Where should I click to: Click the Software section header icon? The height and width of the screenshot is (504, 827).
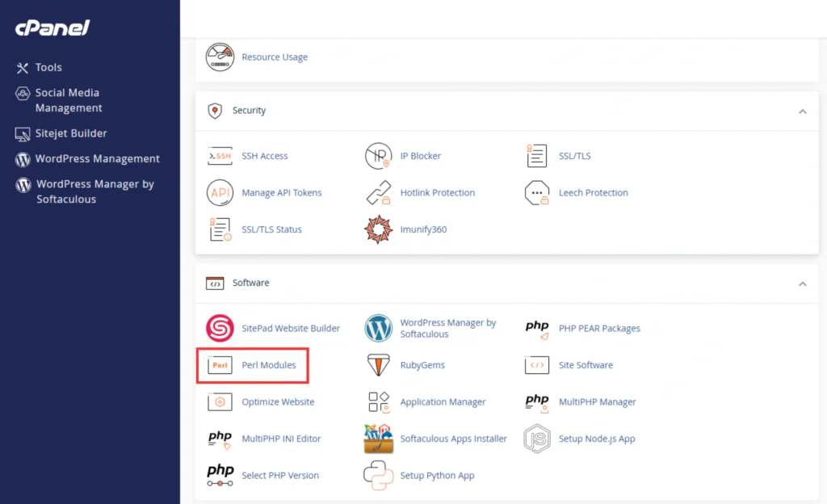tap(215, 283)
